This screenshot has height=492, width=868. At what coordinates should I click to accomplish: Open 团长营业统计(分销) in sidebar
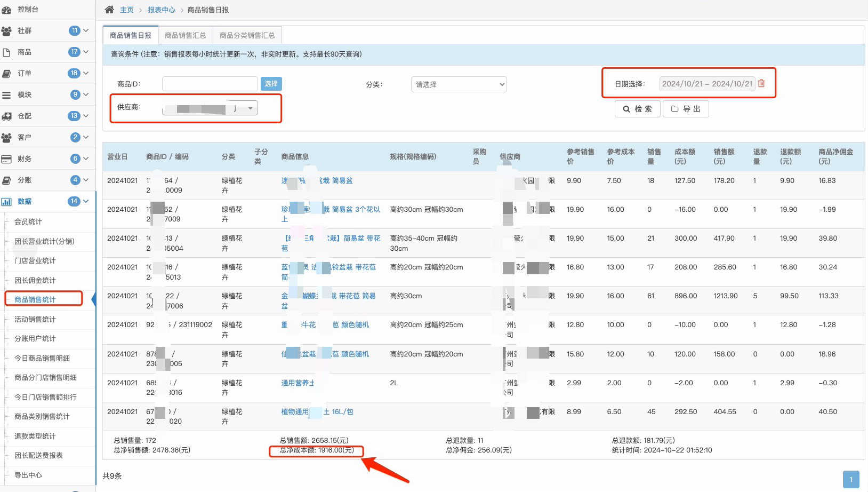[44, 241]
